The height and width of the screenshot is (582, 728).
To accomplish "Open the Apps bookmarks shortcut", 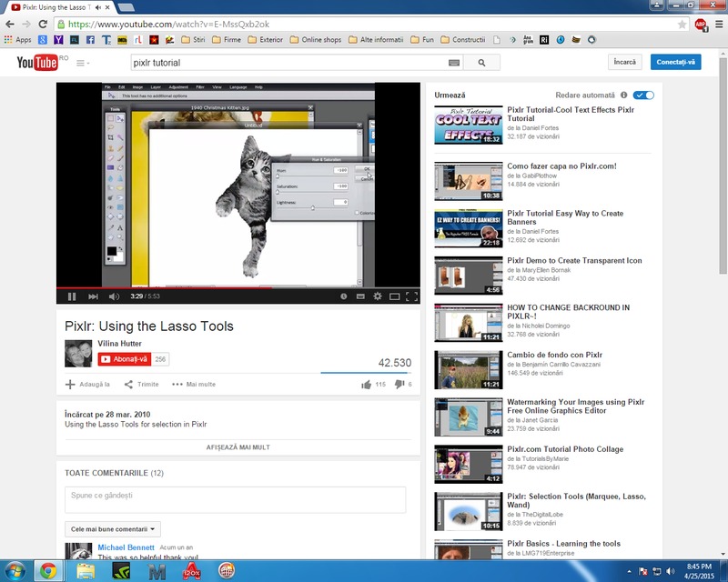I will 17,40.
